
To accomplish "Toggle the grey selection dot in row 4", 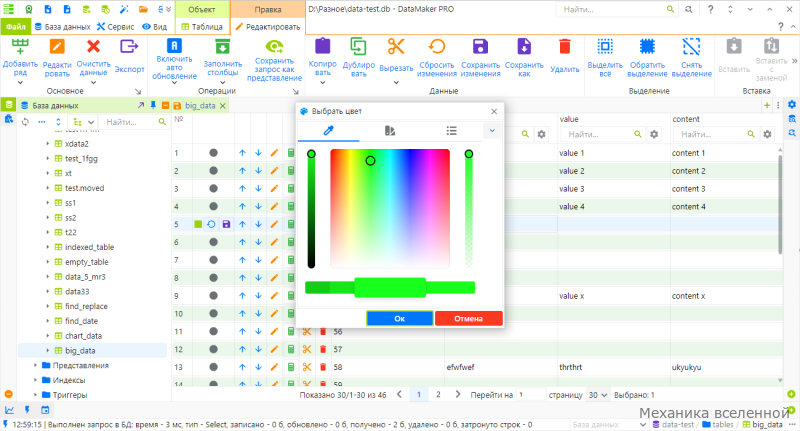I will [x=213, y=207].
